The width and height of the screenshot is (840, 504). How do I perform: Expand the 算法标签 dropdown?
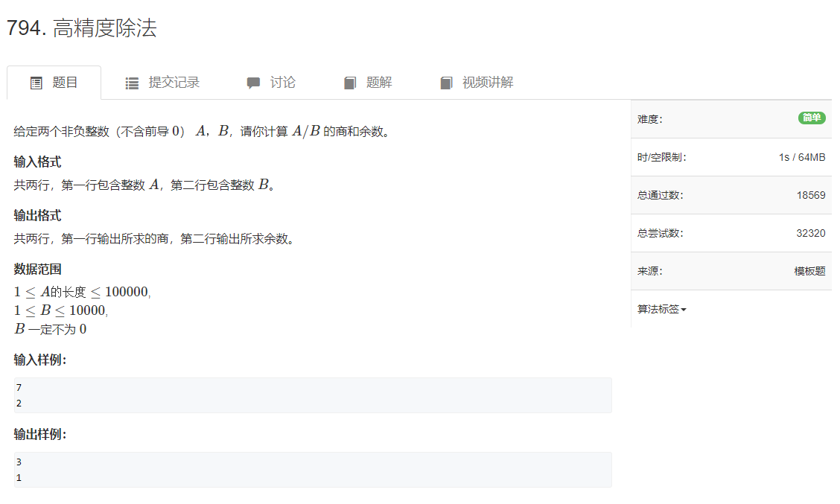pyautogui.click(x=661, y=309)
